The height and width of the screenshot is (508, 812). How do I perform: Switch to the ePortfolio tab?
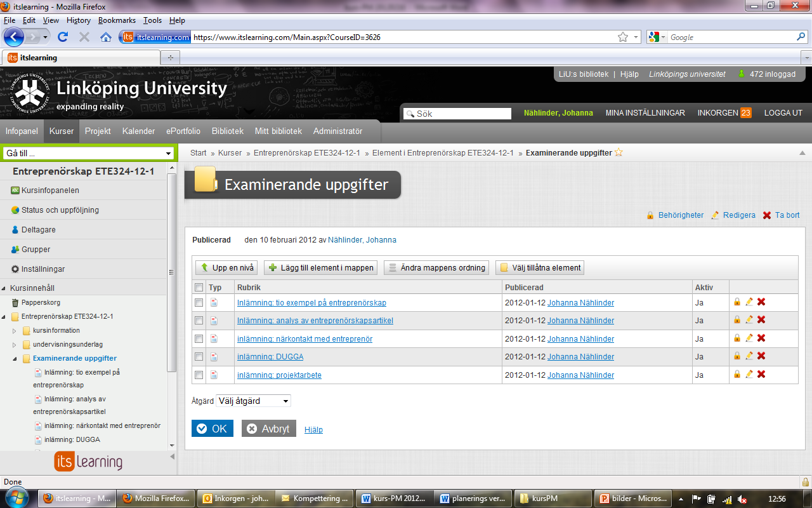tap(183, 131)
